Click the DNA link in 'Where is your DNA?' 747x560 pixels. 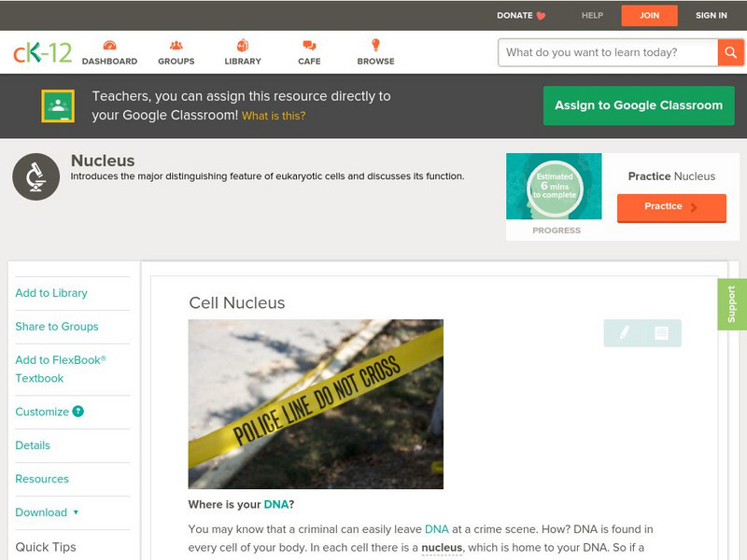(x=276, y=505)
